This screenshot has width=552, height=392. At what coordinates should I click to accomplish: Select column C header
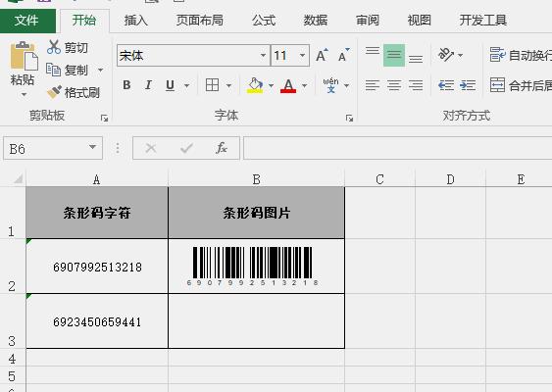pyautogui.click(x=379, y=179)
